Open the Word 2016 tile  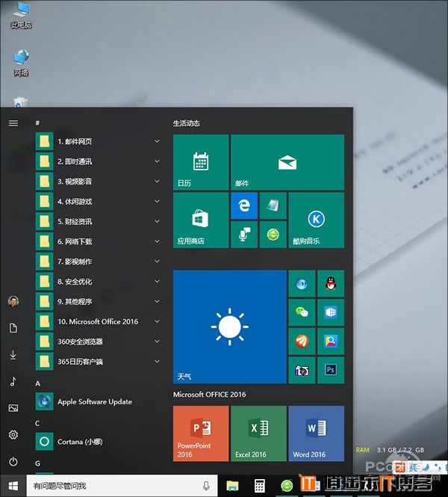317,433
